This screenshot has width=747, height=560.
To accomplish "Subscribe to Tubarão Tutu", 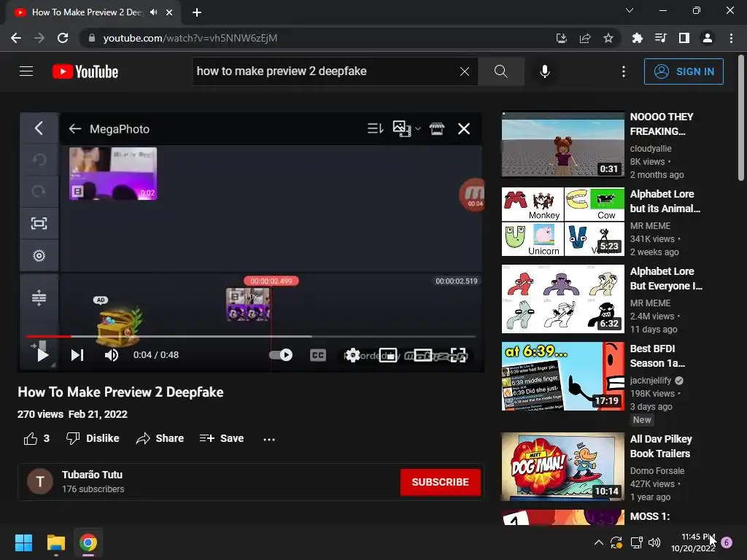I will tap(440, 482).
